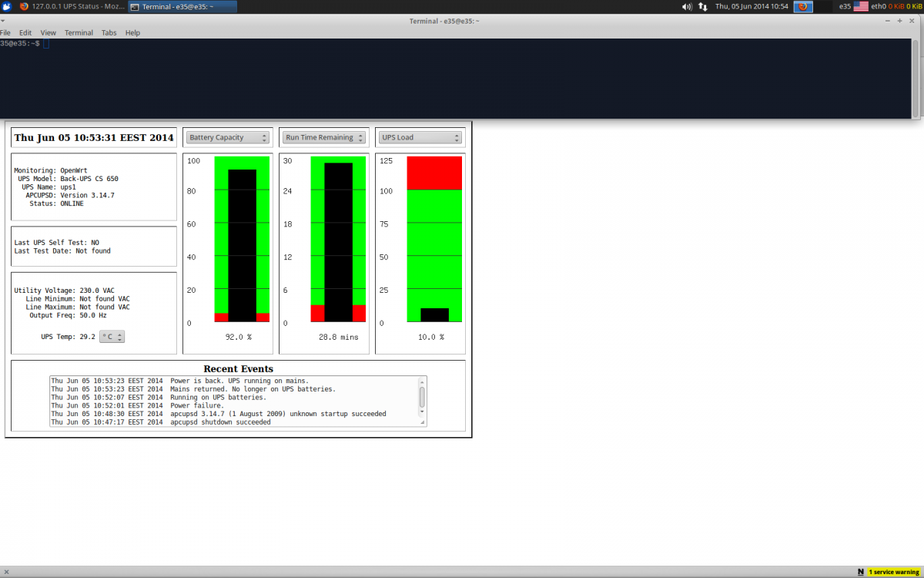Open the UPS Load dropdown
This screenshot has height=578, width=924.
420,137
